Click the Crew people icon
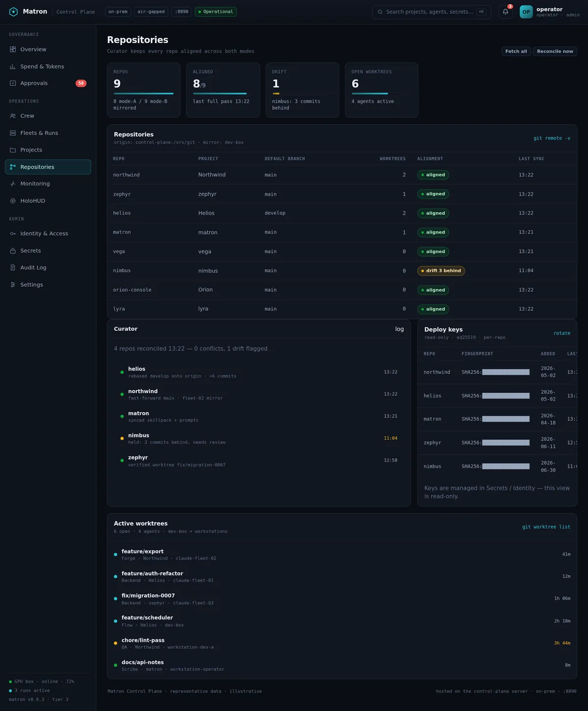Viewport: 588px width, 711px height. tap(13, 116)
